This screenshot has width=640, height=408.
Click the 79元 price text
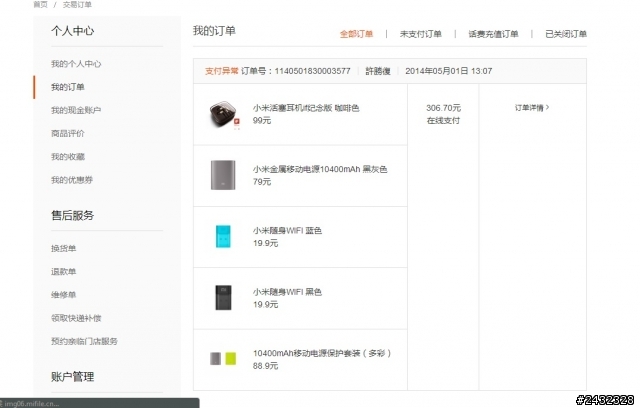pos(262,182)
